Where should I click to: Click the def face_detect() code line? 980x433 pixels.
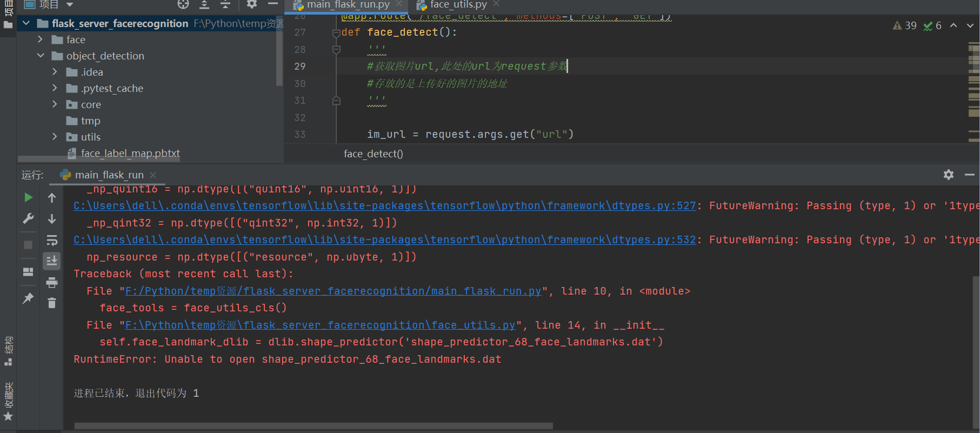click(x=399, y=32)
